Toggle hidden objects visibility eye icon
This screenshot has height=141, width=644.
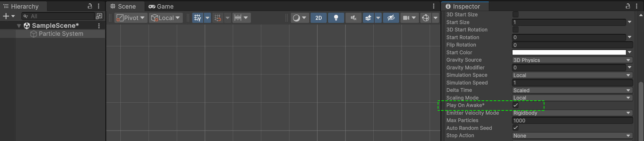[391, 18]
